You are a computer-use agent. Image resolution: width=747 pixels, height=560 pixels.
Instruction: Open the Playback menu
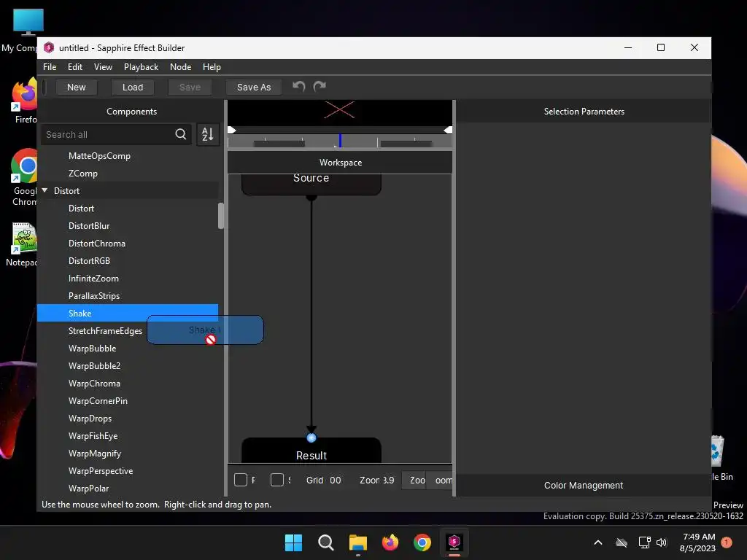(x=141, y=67)
